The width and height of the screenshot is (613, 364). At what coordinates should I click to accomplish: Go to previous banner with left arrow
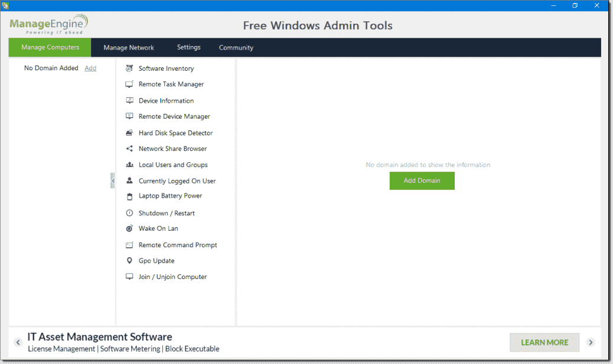pos(18,343)
